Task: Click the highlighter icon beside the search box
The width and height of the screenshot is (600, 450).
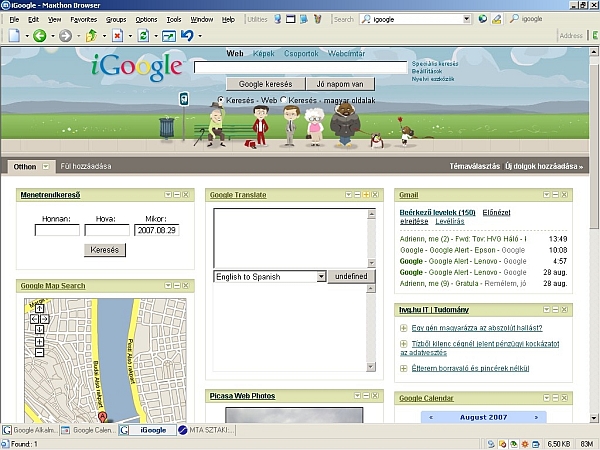Action: pos(497,19)
